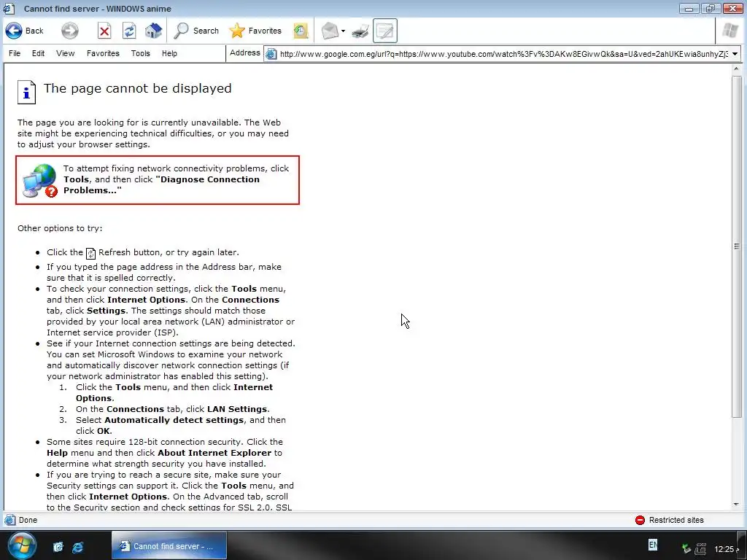Open the File menu

click(x=15, y=53)
